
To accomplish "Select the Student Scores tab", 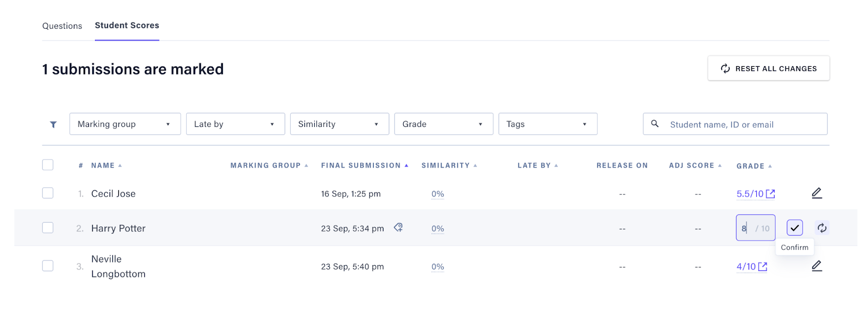I will coord(127,25).
